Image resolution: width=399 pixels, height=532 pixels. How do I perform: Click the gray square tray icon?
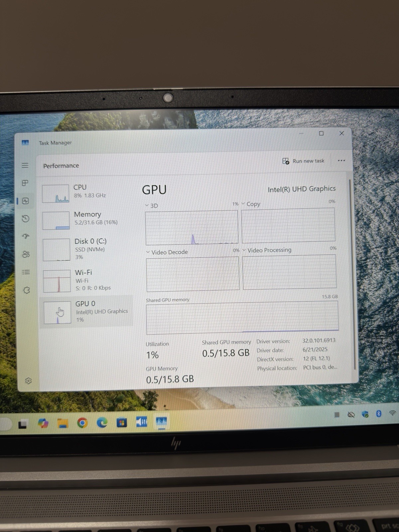tap(337, 415)
